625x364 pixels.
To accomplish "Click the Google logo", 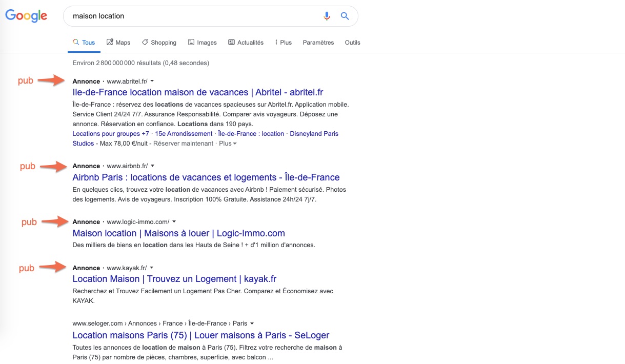I will point(26,16).
